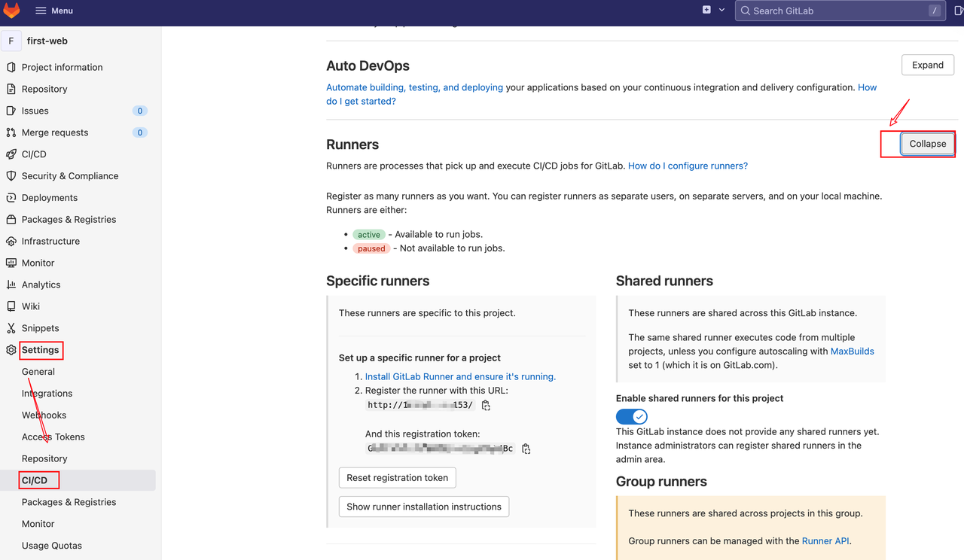Expand the Auto DevOps section
This screenshot has width=964, height=560.
point(928,65)
